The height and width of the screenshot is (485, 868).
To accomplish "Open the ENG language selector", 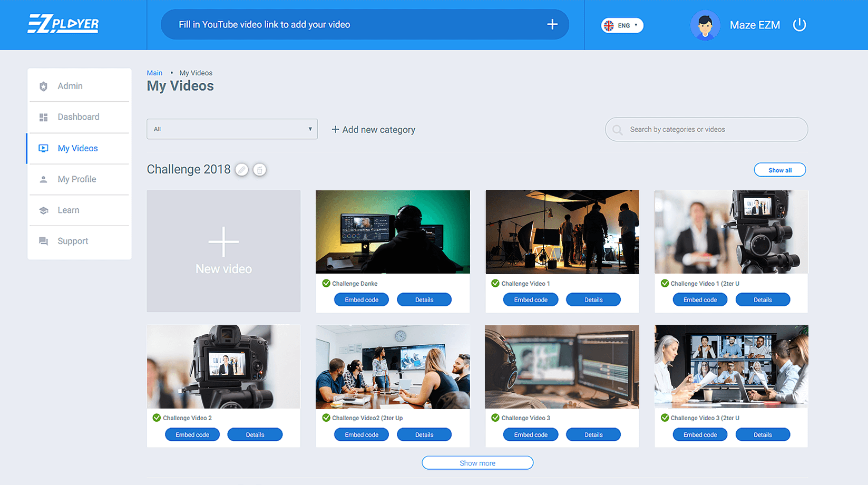I will coord(622,25).
